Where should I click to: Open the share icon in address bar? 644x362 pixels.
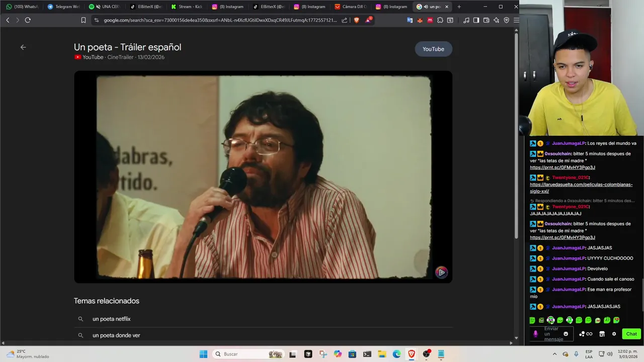[344, 20]
